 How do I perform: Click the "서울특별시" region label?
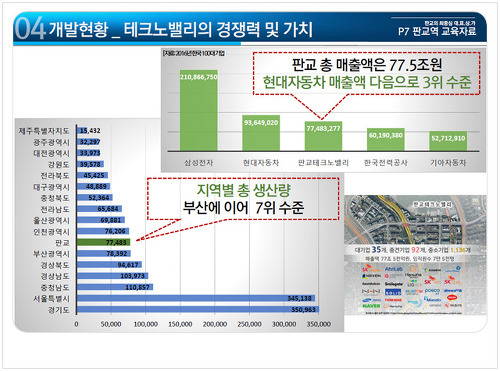pos(51,299)
